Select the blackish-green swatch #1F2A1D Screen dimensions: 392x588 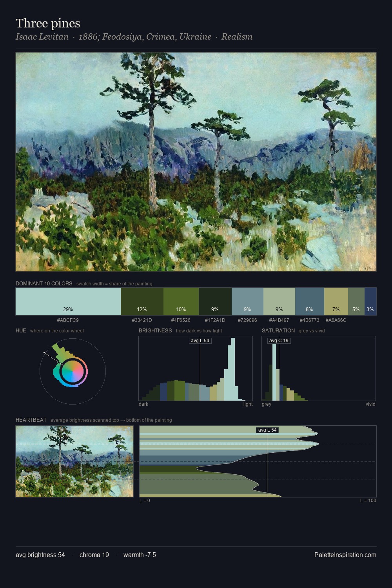click(215, 301)
